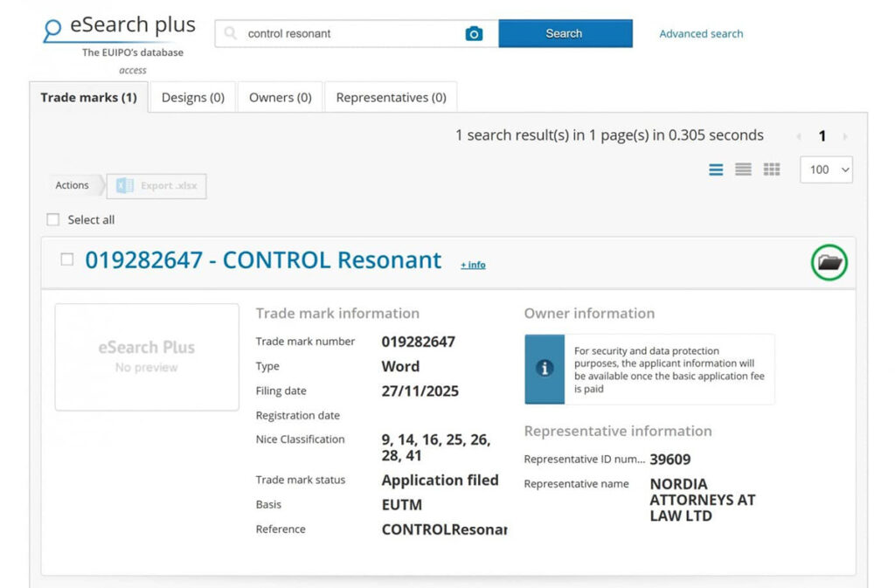Expand the Actions menu
895x588 pixels.
click(73, 185)
